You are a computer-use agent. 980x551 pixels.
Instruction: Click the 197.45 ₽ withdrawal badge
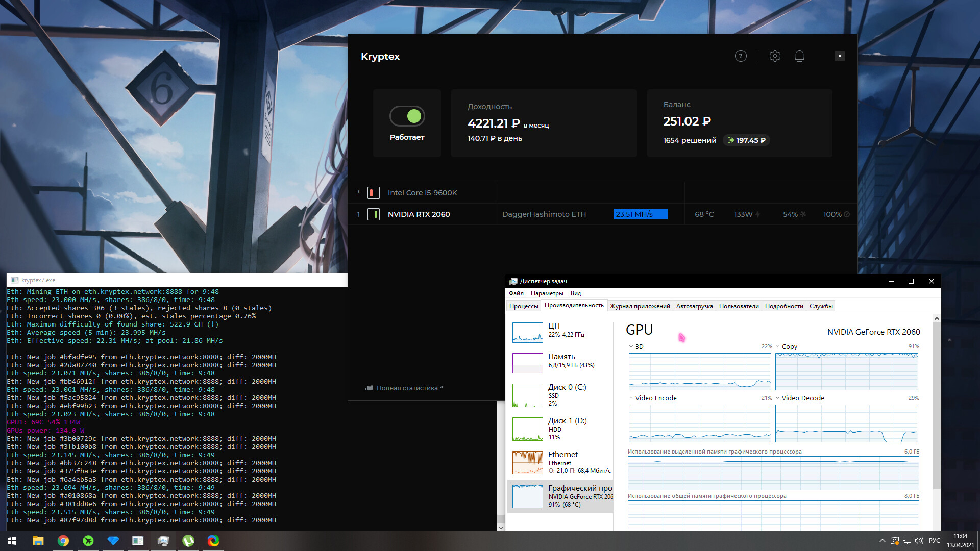746,140
